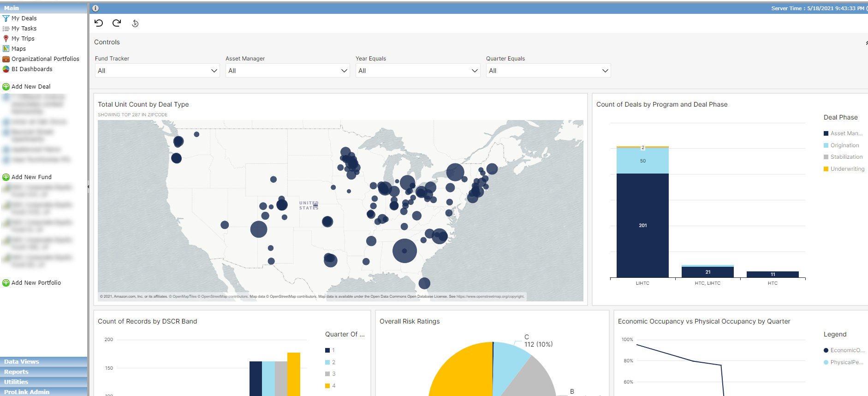This screenshot has height=396, width=868.
Task: Toggle Origination legend swatch
Action: click(826, 145)
